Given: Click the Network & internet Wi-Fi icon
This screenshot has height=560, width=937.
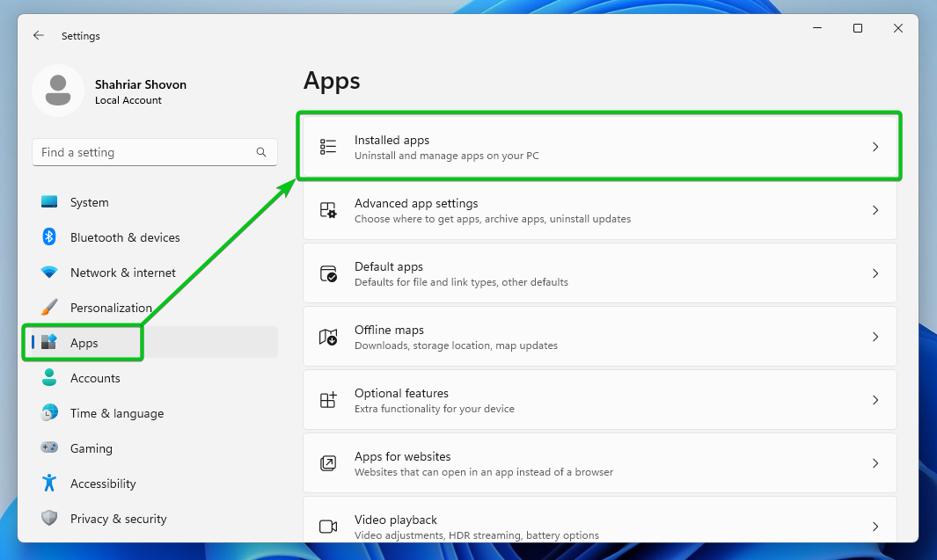Looking at the screenshot, I should click(x=49, y=272).
